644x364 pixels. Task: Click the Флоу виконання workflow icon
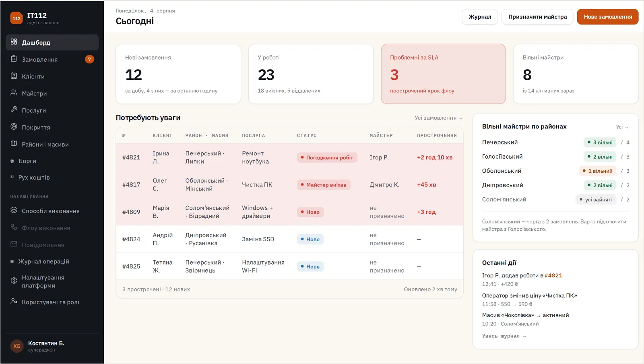[14, 227]
